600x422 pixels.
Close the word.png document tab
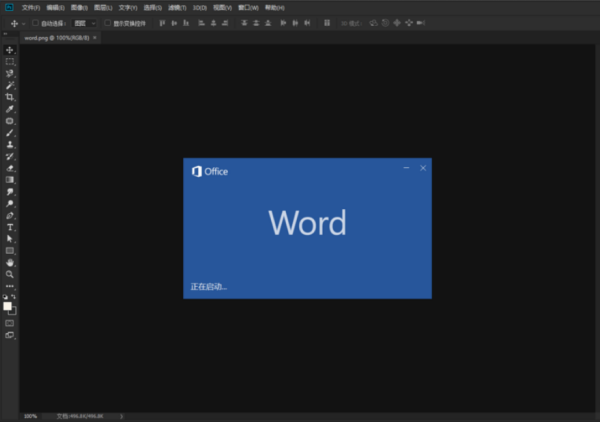pyautogui.click(x=95, y=37)
